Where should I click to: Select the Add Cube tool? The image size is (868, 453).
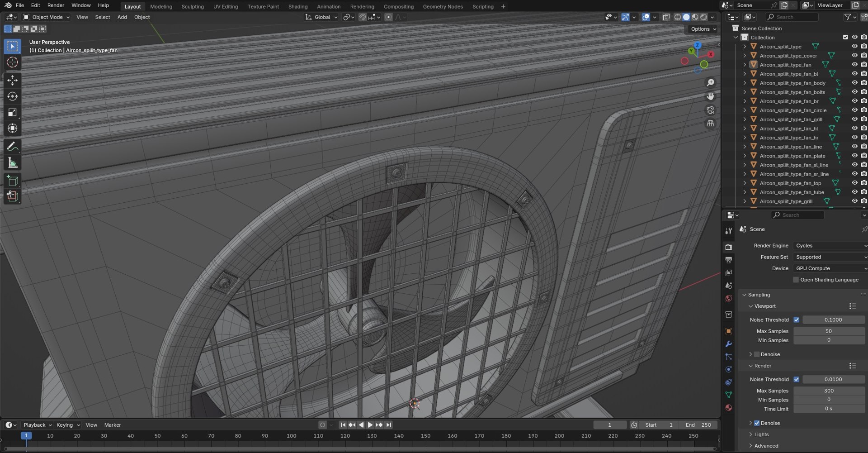tap(13, 181)
